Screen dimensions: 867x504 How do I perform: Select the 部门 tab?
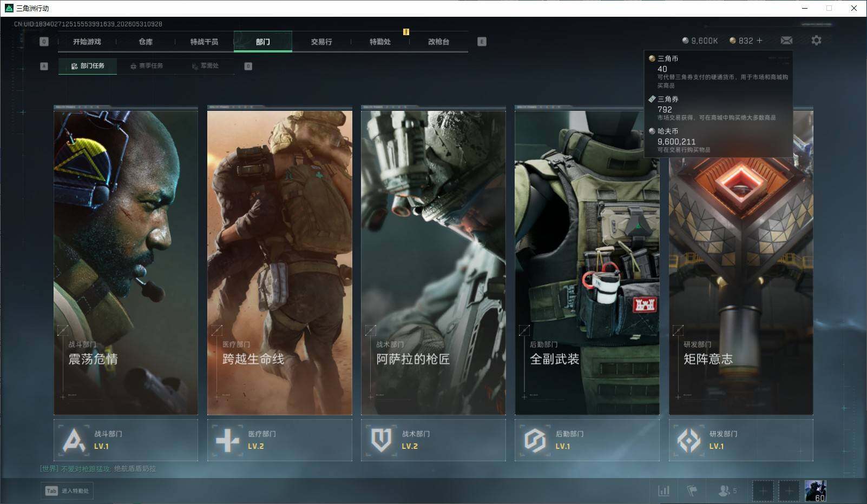coord(263,42)
